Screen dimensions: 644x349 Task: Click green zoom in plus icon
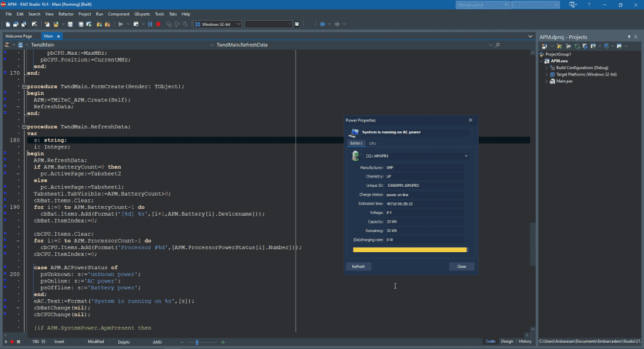223,342
